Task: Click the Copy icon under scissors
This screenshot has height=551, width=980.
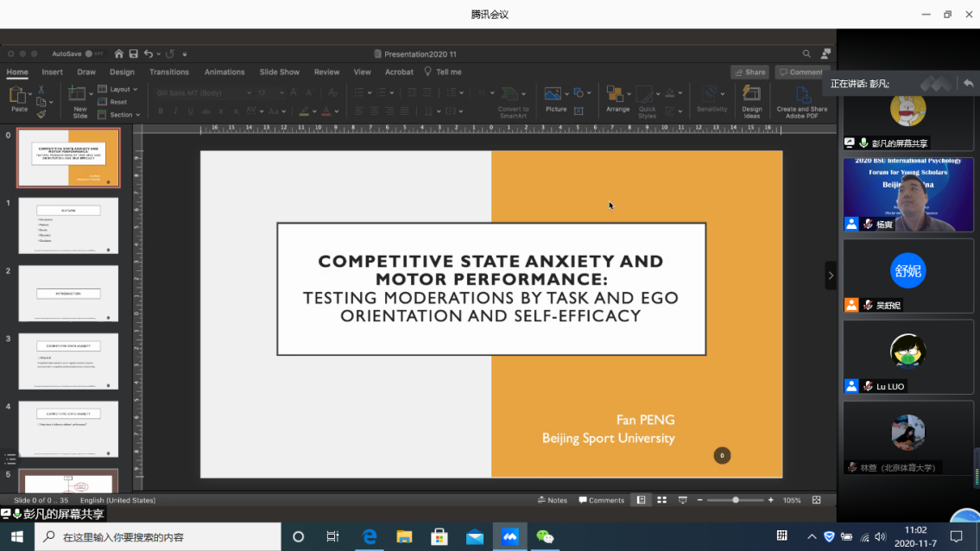Action: coord(41,101)
